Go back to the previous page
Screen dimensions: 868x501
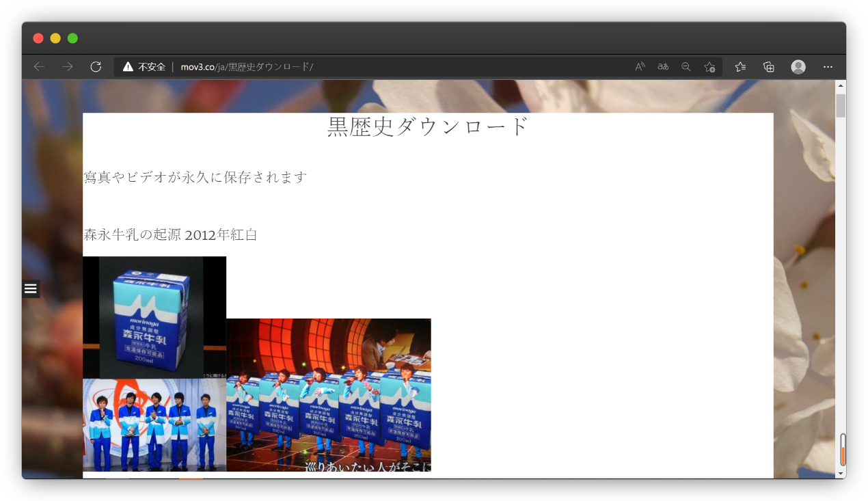click(x=39, y=67)
